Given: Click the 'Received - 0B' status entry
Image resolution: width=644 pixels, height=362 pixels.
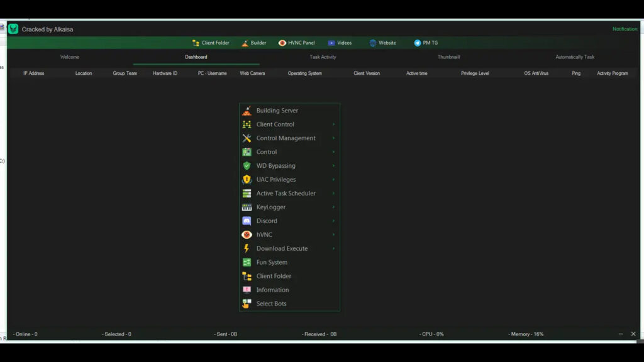Looking at the screenshot, I should tap(319, 334).
